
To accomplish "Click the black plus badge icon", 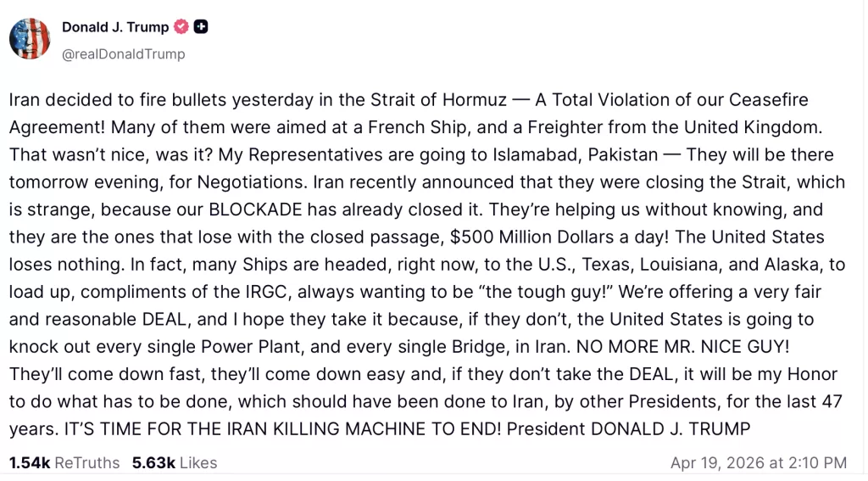I will 201,27.
